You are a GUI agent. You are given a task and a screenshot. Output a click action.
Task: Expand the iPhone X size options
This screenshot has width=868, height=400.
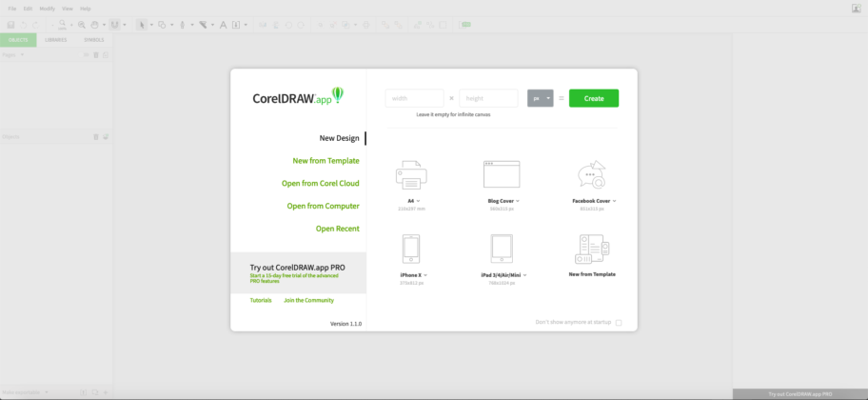424,274
